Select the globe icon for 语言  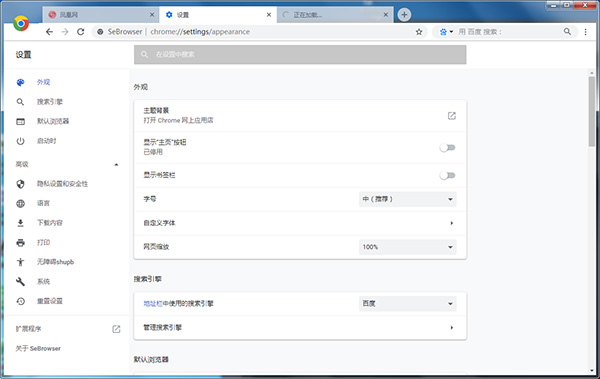tap(20, 203)
